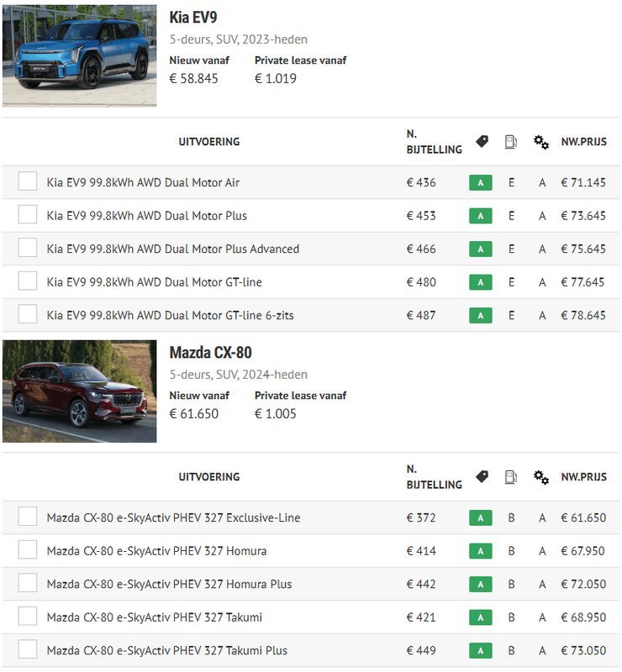Tick the Mazda CX-80 Homura Plus checkbox
Viewport: 622px width, 672px height.
(x=28, y=583)
